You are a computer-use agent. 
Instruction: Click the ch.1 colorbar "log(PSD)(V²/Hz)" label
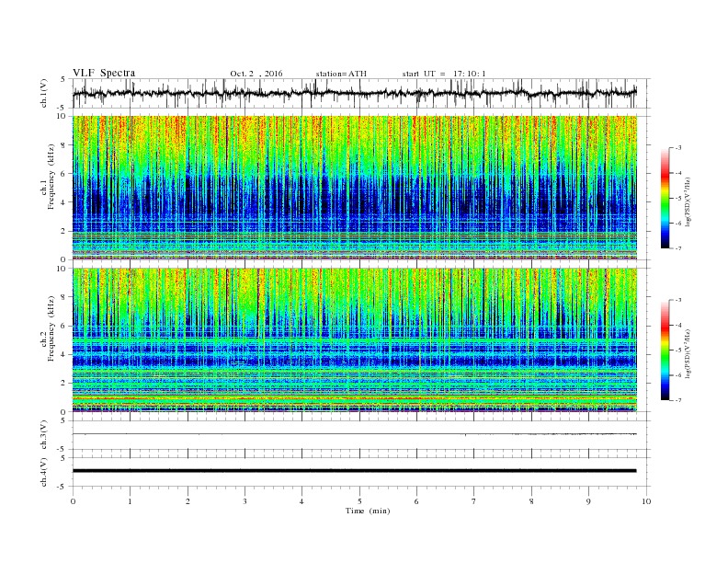click(x=688, y=201)
